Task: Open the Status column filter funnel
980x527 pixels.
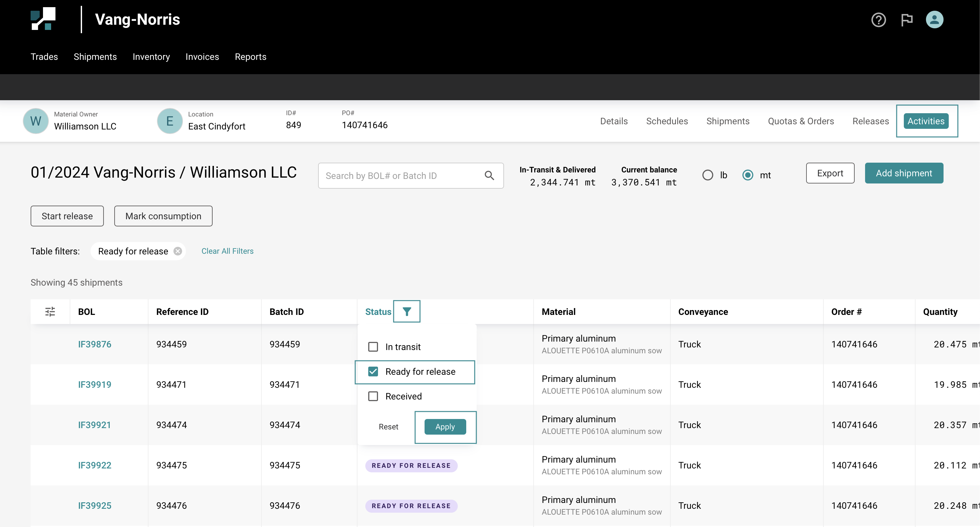Action: tap(406, 311)
